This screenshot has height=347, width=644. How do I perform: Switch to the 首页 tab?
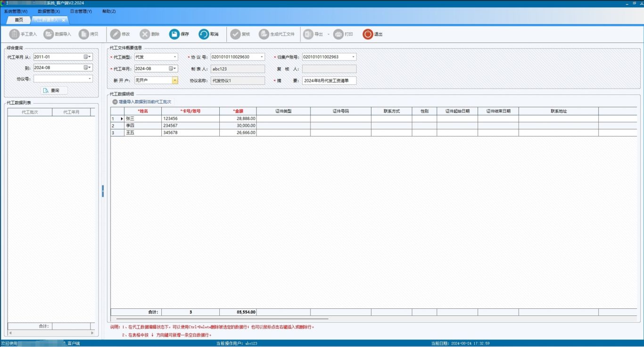click(x=19, y=20)
